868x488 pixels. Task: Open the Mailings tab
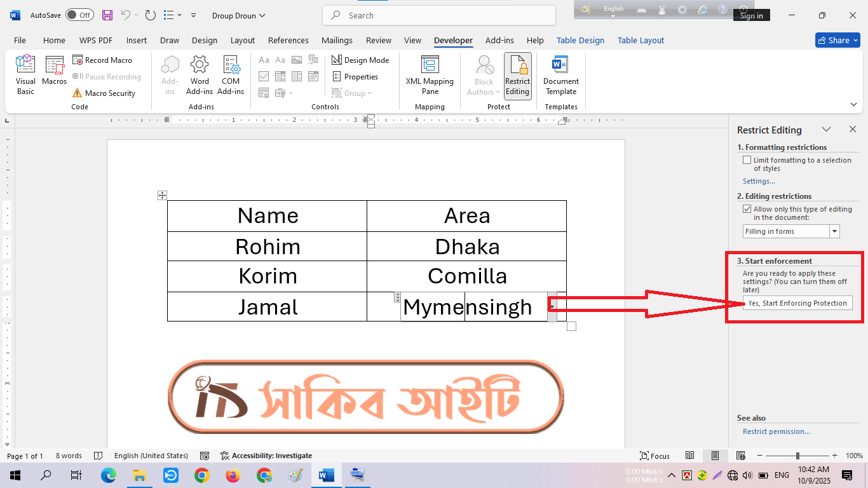click(337, 40)
